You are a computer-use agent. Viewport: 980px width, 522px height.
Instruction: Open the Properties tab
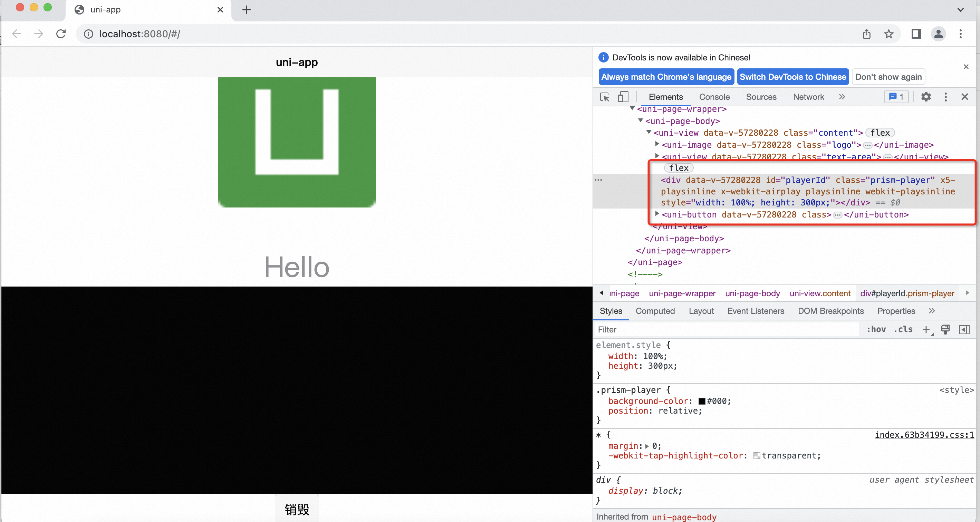pyautogui.click(x=896, y=311)
